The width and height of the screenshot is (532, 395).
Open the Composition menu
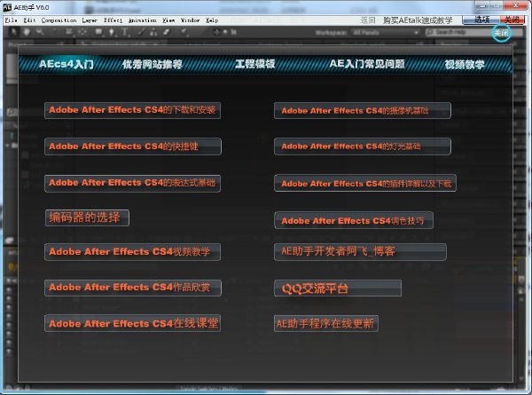59,20
